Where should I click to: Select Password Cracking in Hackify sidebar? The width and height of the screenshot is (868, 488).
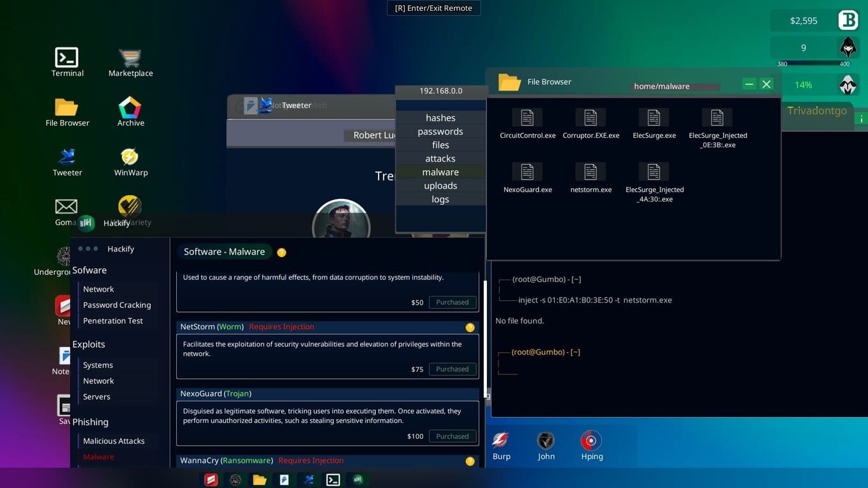[x=117, y=305]
